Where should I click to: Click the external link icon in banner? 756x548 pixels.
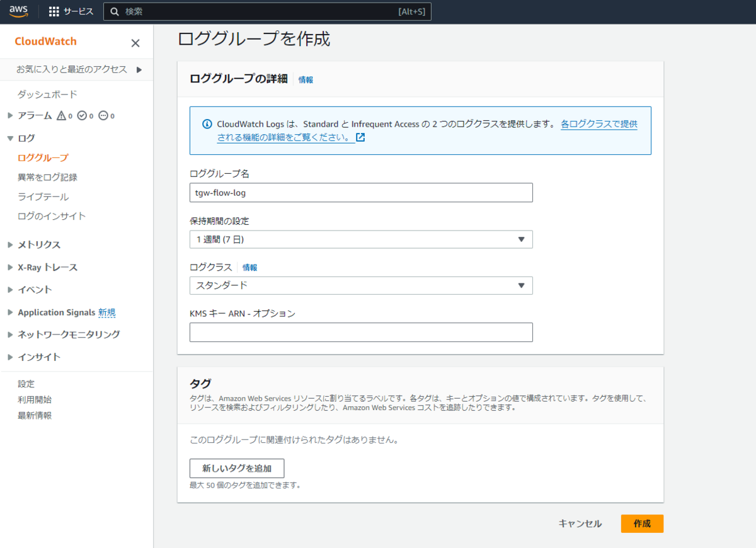point(360,137)
